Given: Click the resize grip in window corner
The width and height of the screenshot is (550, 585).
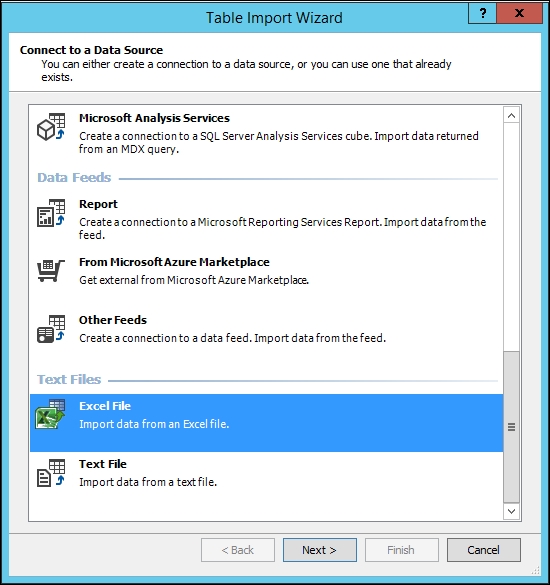Looking at the screenshot, I should 536,570.
